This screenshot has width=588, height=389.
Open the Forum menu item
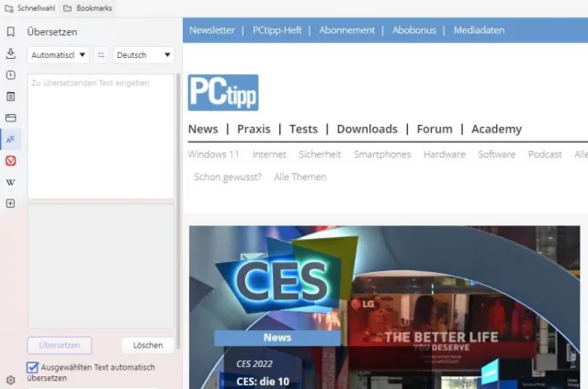(x=435, y=129)
